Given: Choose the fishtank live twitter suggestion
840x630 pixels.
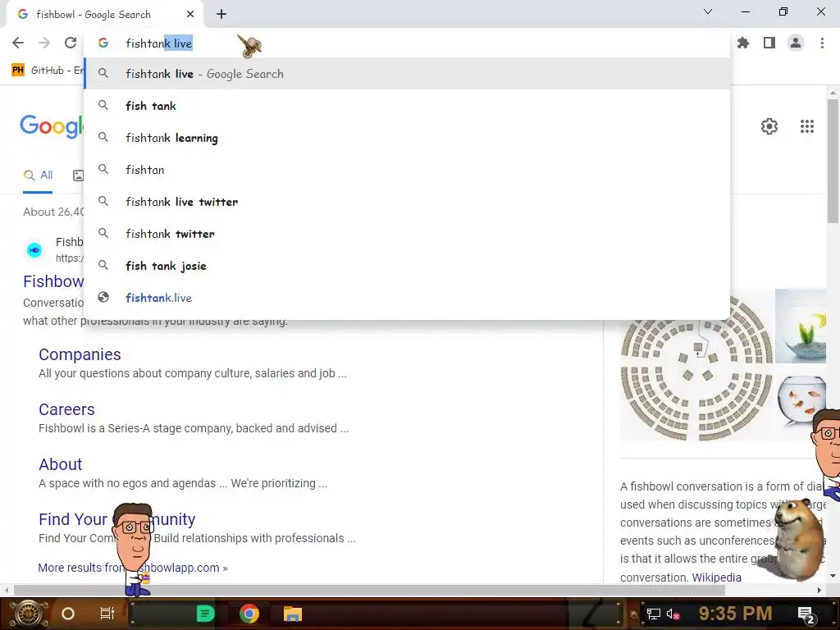Looking at the screenshot, I should click(407, 202).
